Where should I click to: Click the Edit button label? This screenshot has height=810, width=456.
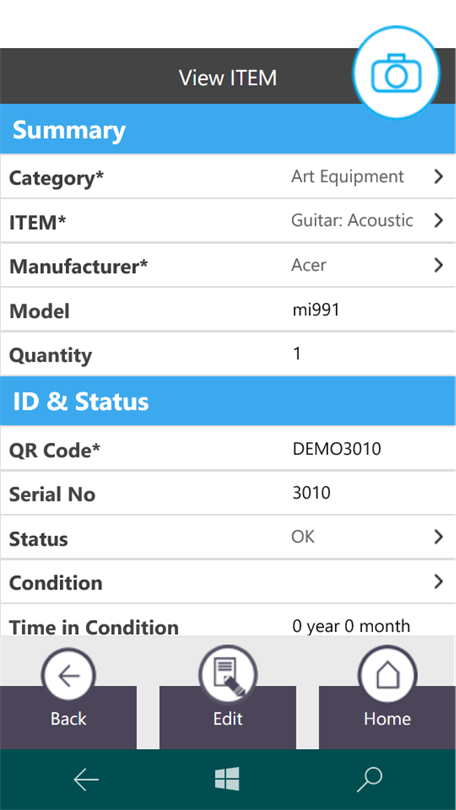(x=228, y=719)
